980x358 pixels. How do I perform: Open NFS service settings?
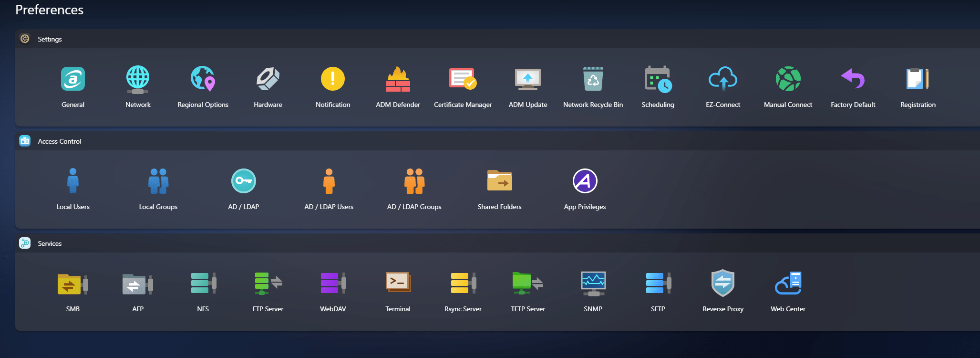(203, 284)
